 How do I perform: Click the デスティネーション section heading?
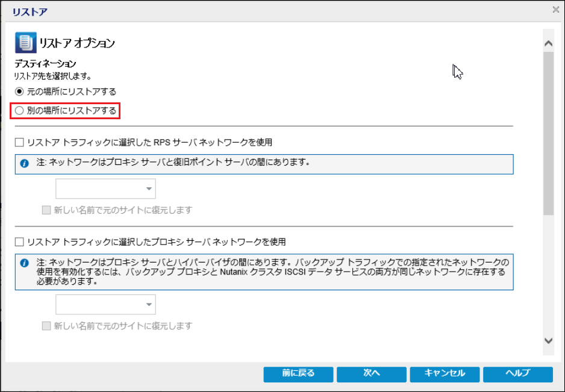coord(45,63)
